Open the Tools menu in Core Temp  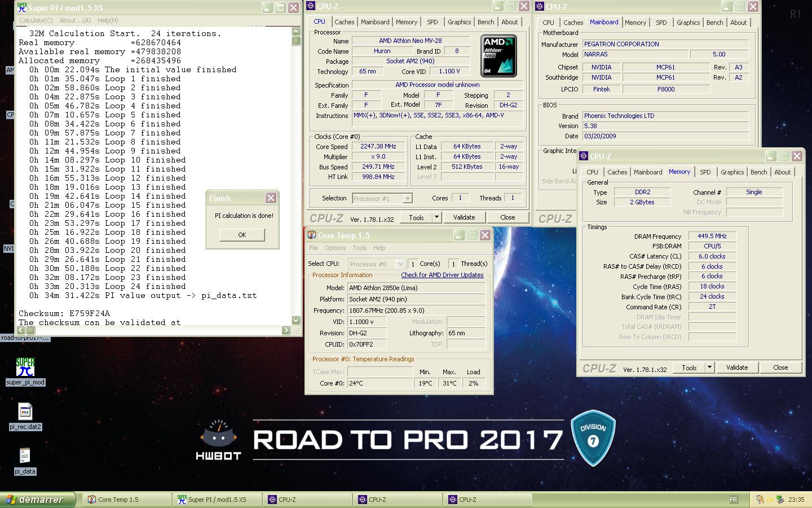point(360,248)
